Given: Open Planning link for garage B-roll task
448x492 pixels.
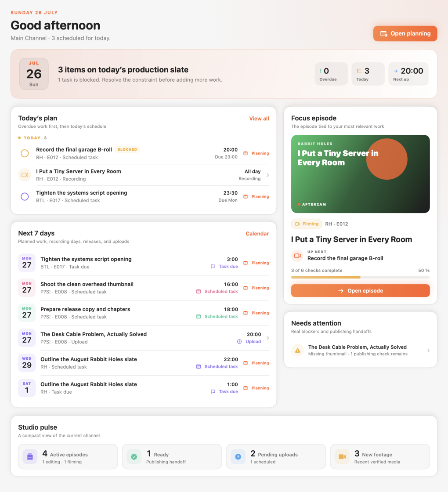Looking at the screenshot, I should click(x=257, y=153).
